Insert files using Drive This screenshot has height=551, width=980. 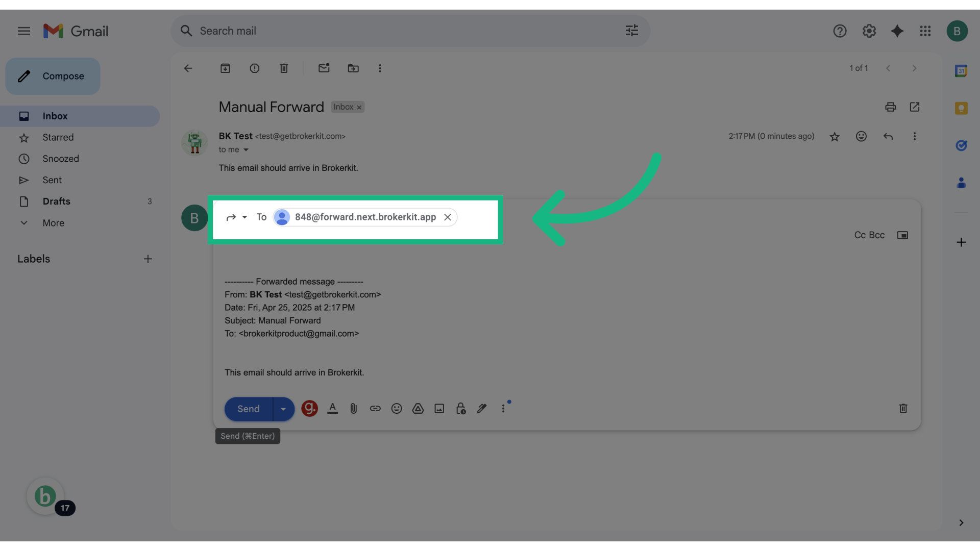pos(418,409)
